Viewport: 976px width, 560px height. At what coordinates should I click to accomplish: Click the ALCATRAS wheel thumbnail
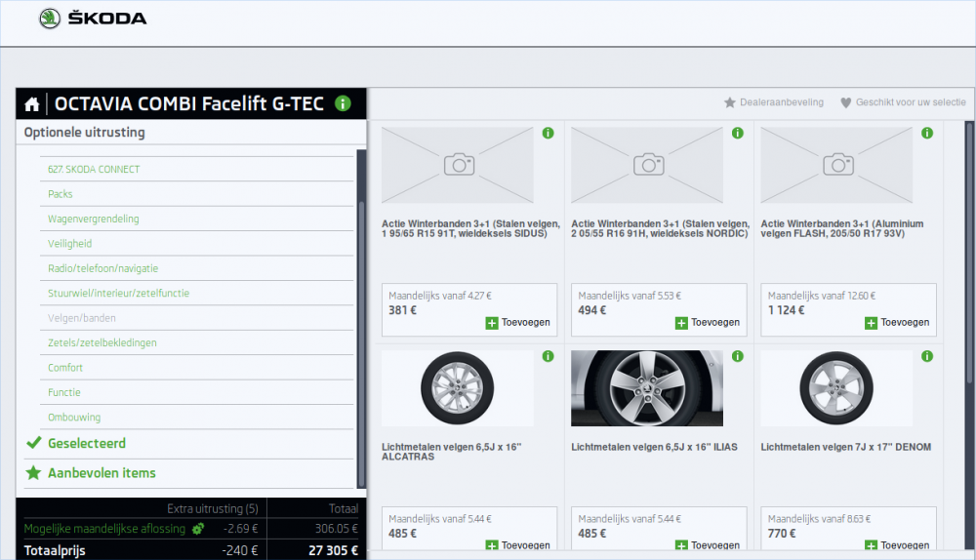pyautogui.click(x=458, y=388)
